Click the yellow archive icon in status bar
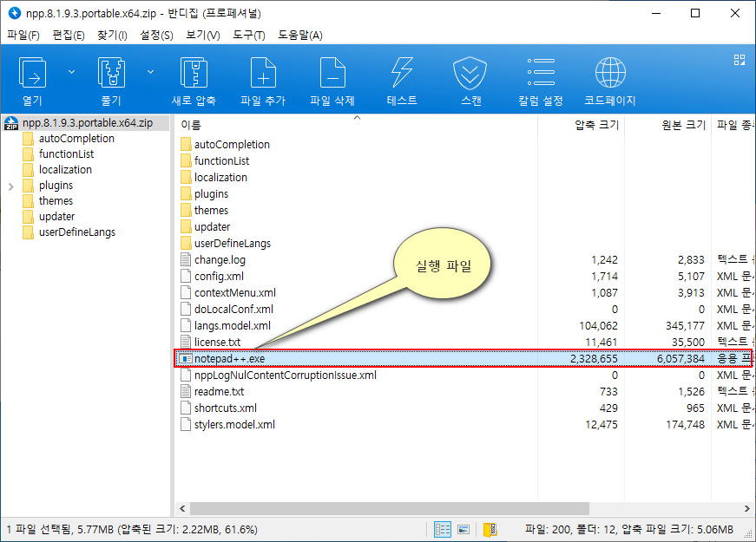The height and width of the screenshot is (542, 756). pos(490,530)
